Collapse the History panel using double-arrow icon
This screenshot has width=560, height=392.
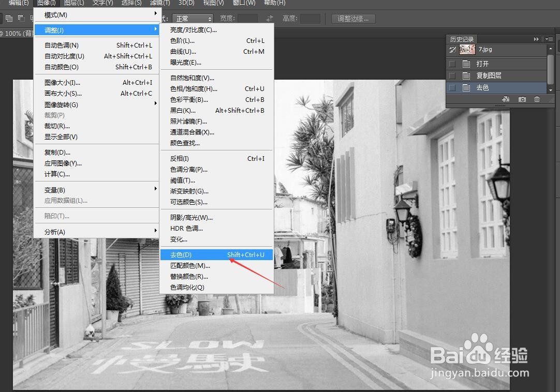[536, 39]
